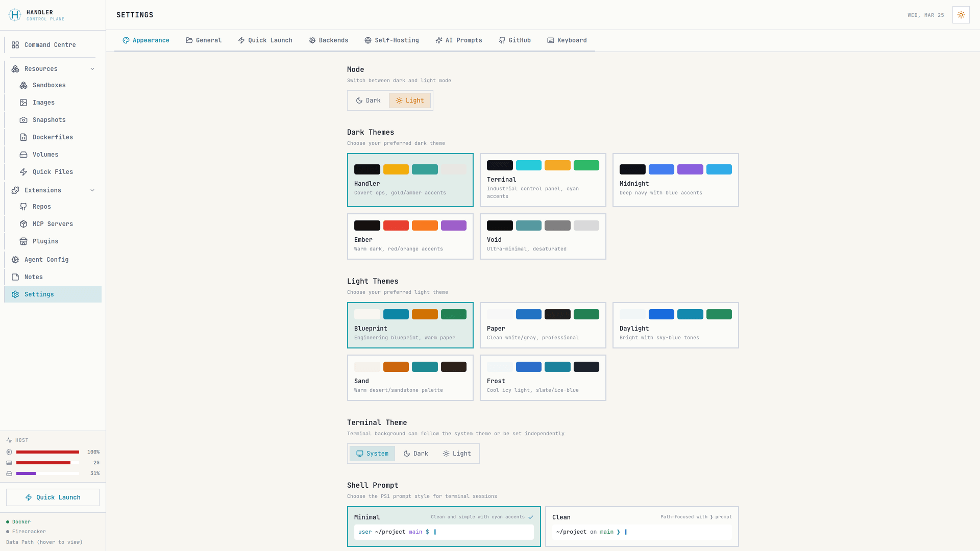Choose the Frost light theme card

pyautogui.click(x=543, y=378)
